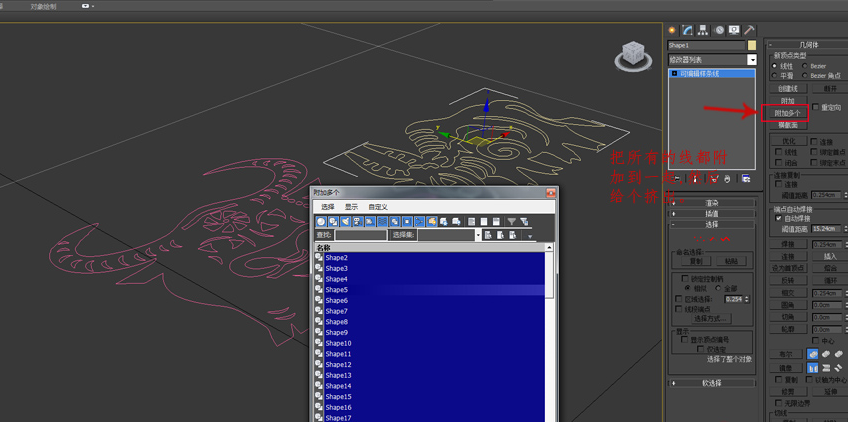This screenshot has height=422, width=848.
Task: Select Mirror Horizontally icon
Action: [x=813, y=368]
